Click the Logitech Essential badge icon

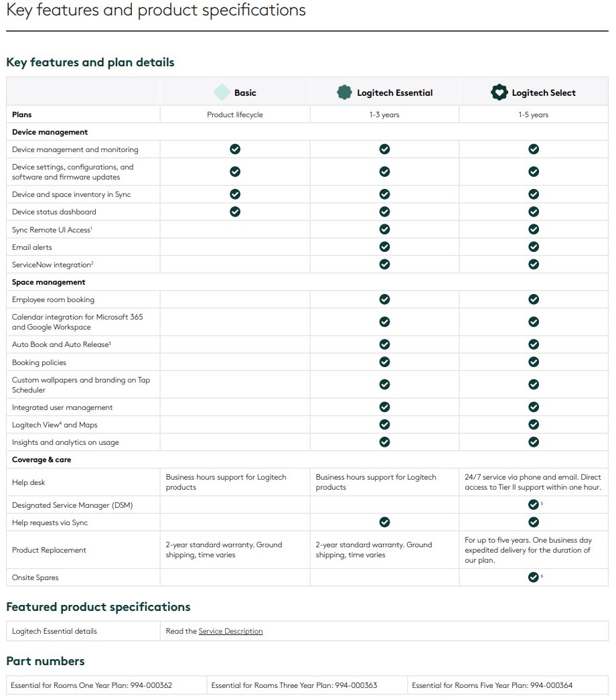point(344,92)
